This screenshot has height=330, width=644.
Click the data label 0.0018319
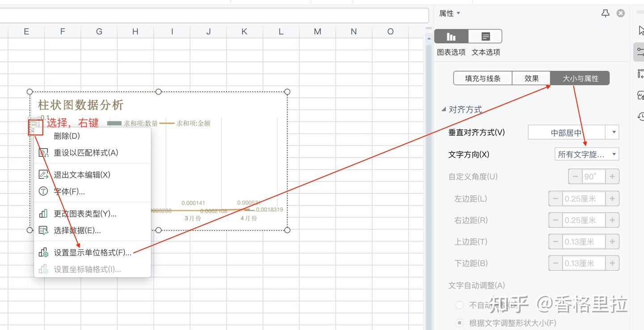click(270, 210)
